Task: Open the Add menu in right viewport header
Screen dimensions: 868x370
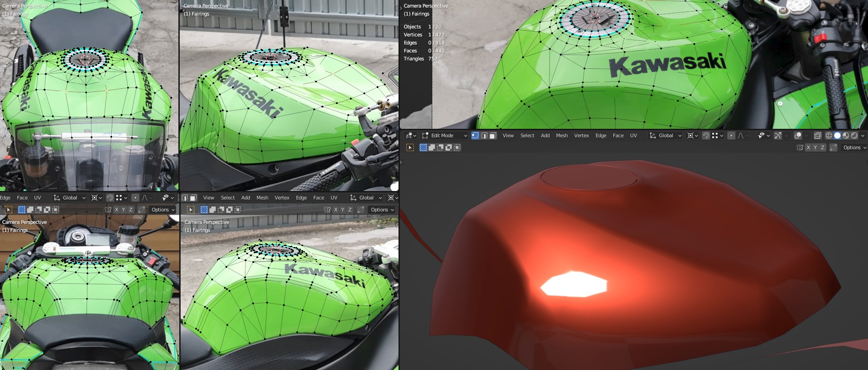Action: point(545,135)
